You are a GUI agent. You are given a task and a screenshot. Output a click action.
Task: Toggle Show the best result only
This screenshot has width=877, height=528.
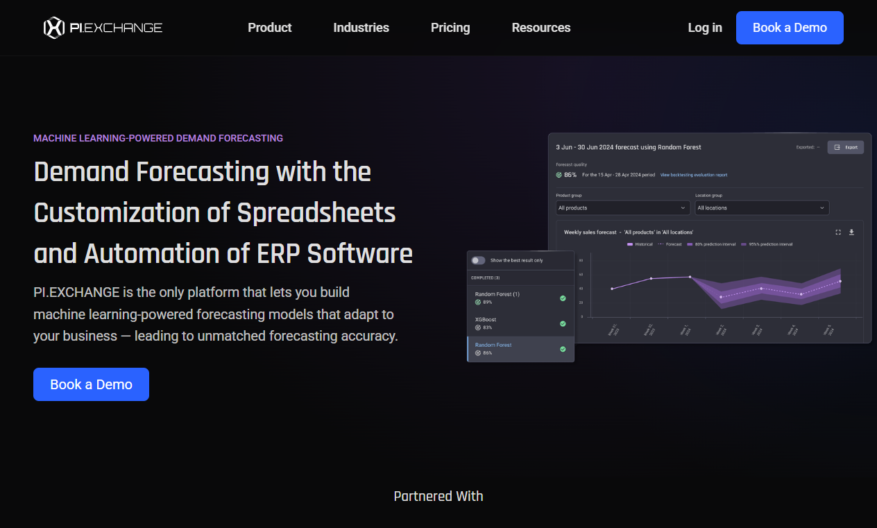(478, 260)
